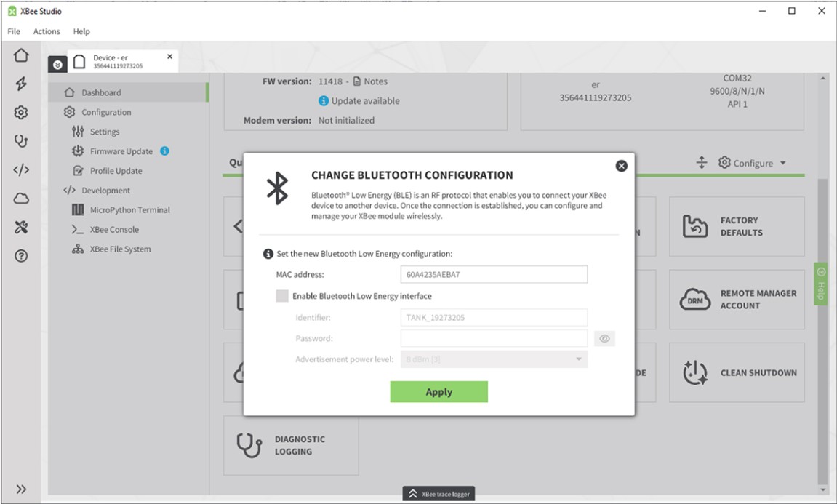Toggle password visibility eye icon
The height and width of the screenshot is (504, 837).
[x=604, y=338]
